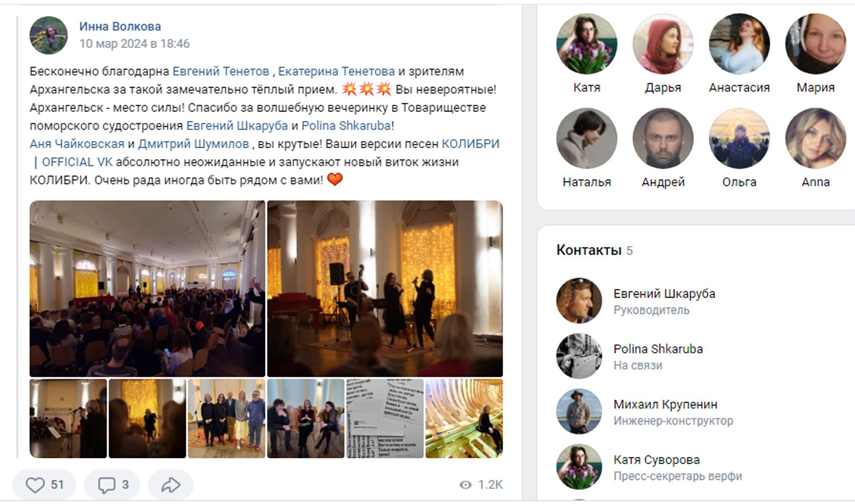View the photo of musicians performing on stage
The image size is (855, 504).
point(385,289)
